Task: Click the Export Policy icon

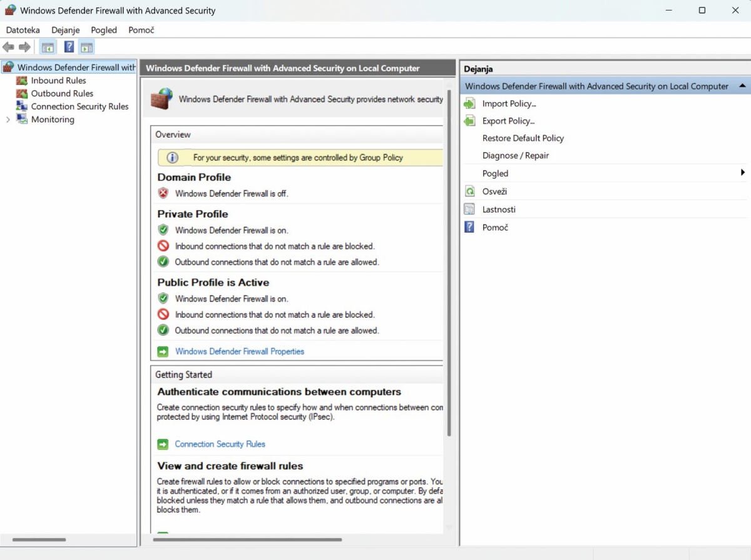Action: click(x=469, y=121)
